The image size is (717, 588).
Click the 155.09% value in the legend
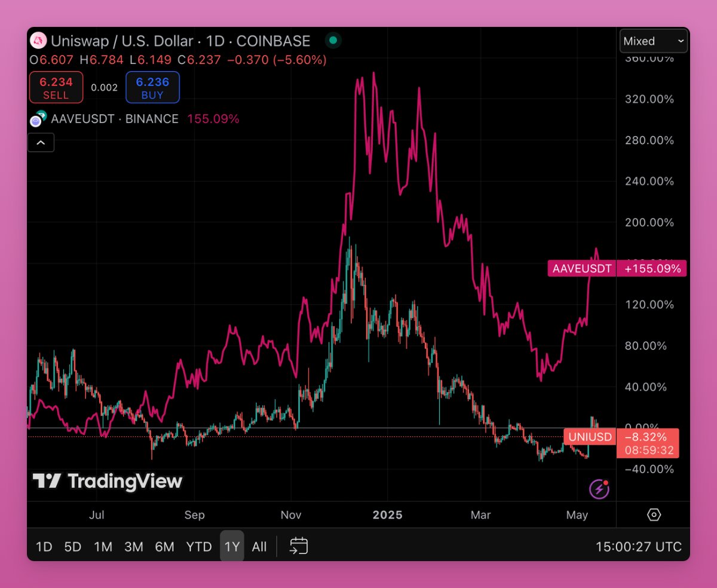coord(213,119)
